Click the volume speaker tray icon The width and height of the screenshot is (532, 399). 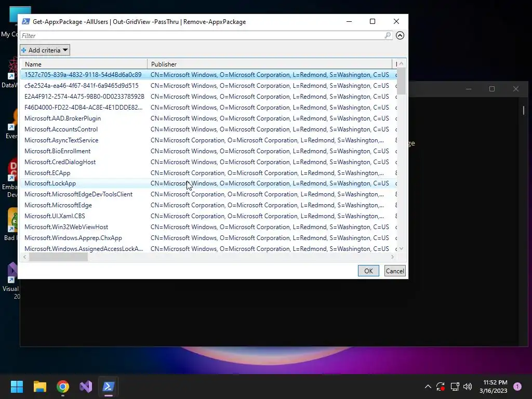click(x=468, y=387)
